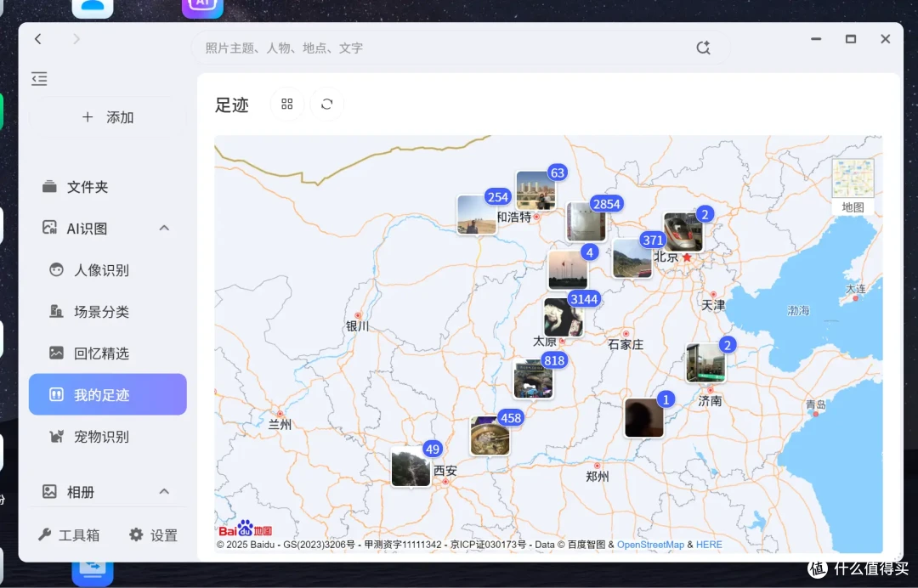Switch to grid view next to 足迹
Image resolution: width=918 pixels, height=588 pixels.
[287, 105]
